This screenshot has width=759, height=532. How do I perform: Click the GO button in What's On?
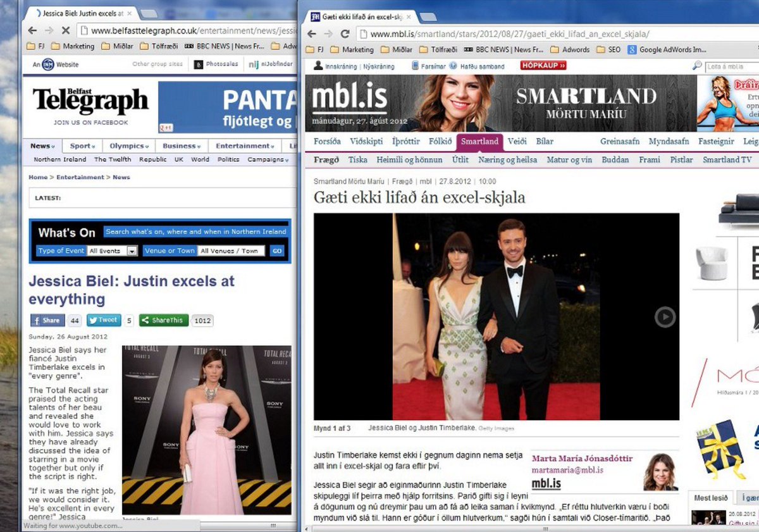point(276,251)
